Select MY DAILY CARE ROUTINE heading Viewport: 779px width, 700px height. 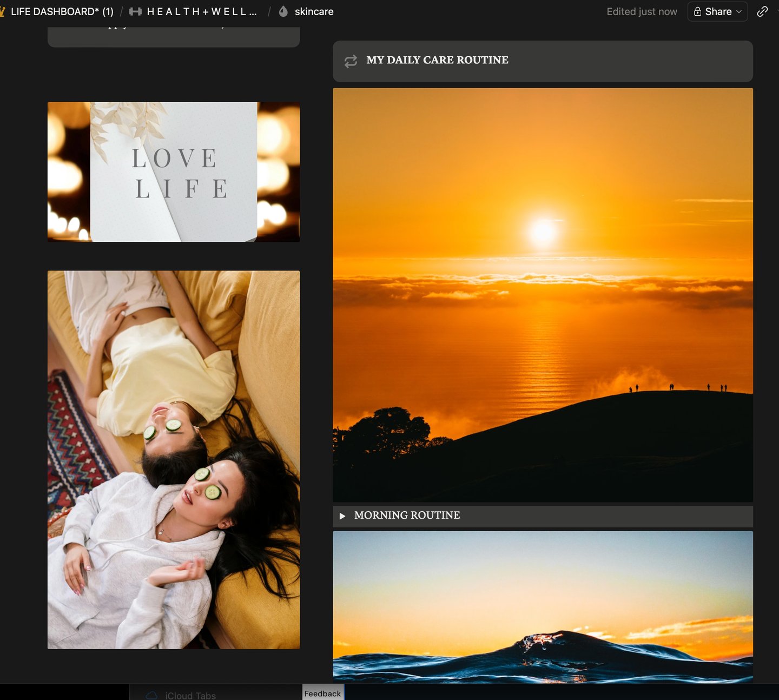pos(437,60)
